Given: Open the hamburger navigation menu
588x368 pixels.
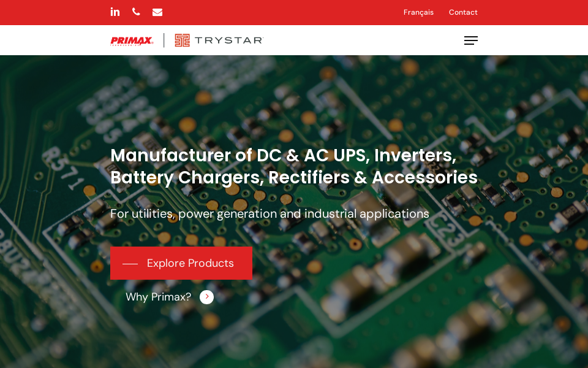Looking at the screenshot, I should click(471, 40).
